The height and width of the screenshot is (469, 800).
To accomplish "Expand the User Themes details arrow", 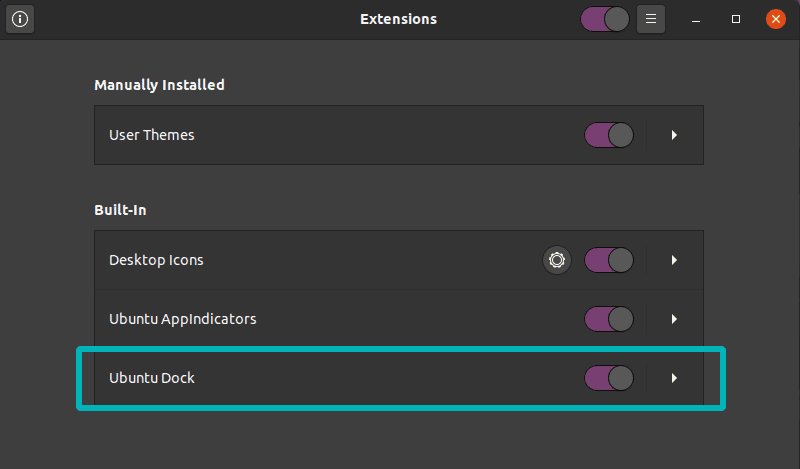I will coord(675,135).
